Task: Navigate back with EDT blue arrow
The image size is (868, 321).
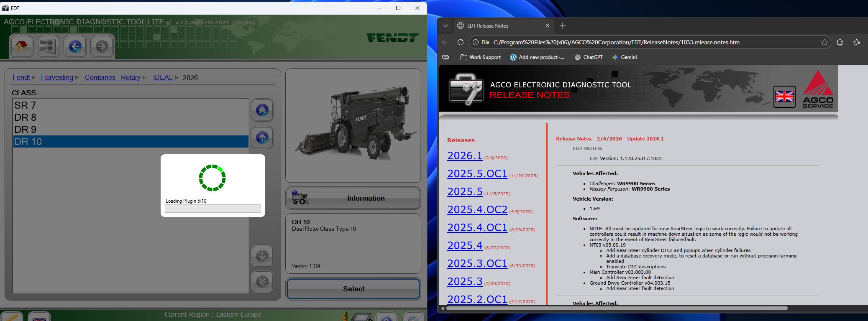Action: (75, 46)
